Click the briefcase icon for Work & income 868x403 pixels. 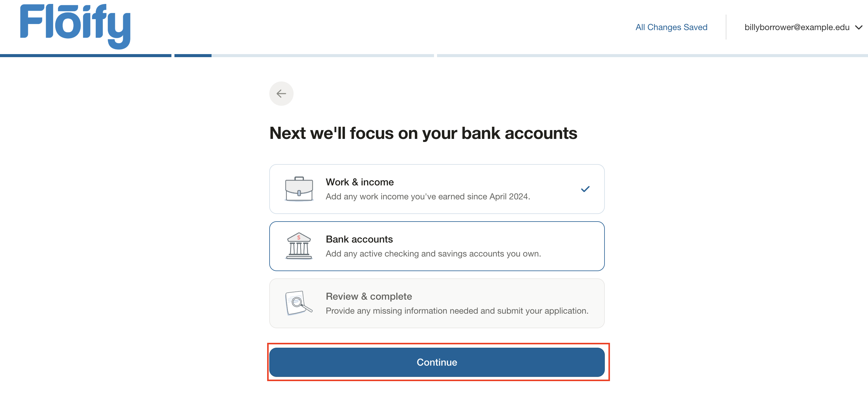point(299,189)
